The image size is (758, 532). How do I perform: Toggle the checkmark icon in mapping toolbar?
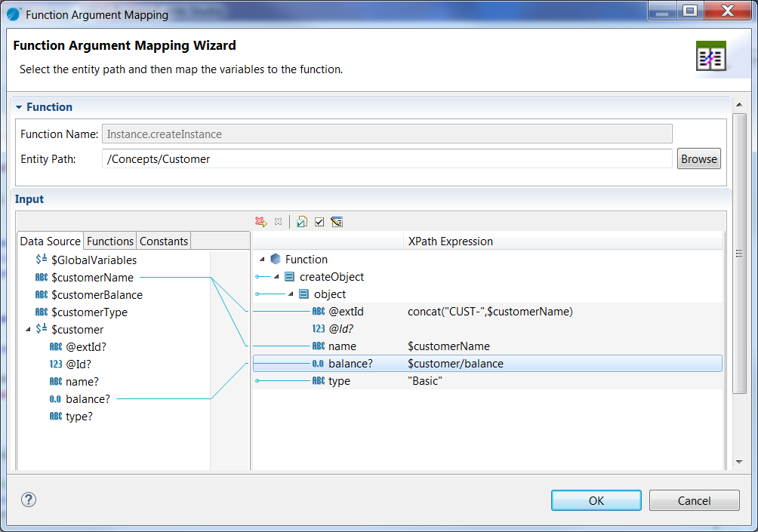319,222
